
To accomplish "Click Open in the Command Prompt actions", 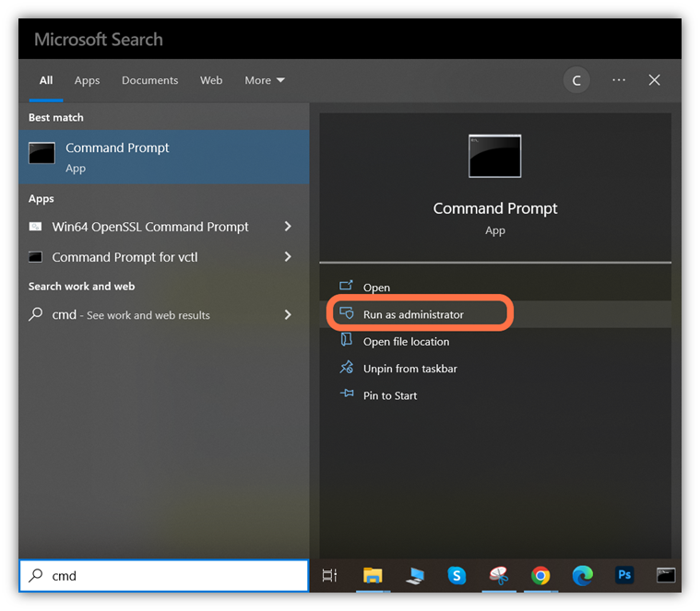I will 495,288.
